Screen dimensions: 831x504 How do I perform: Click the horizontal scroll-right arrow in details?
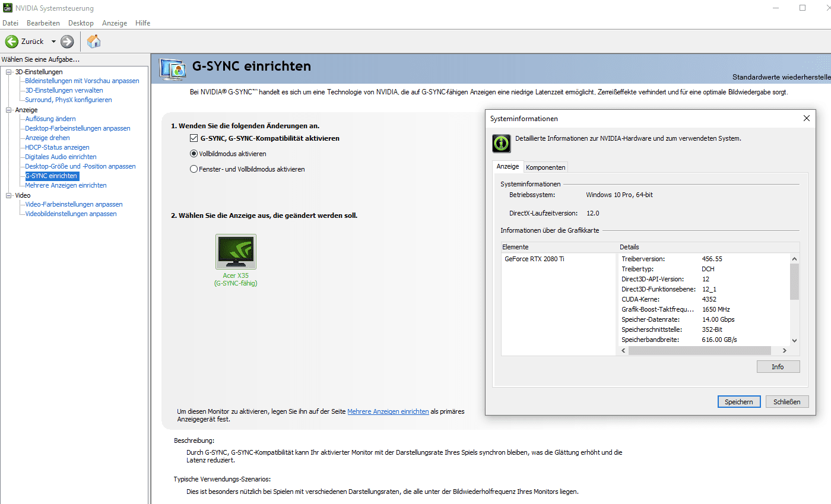click(x=785, y=350)
